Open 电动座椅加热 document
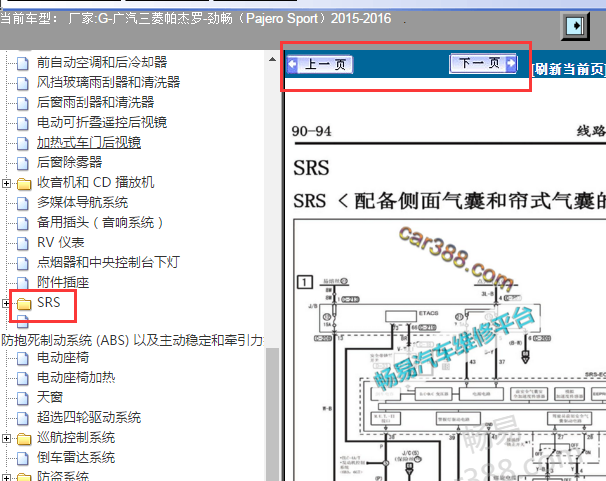This screenshot has width=606, height=481. point(76,378)
